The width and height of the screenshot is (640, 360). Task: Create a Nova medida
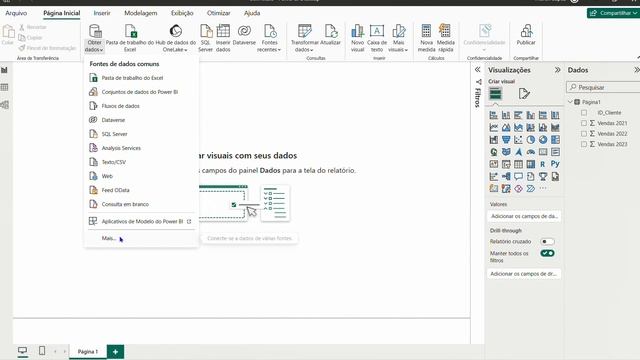click(426, 38)
